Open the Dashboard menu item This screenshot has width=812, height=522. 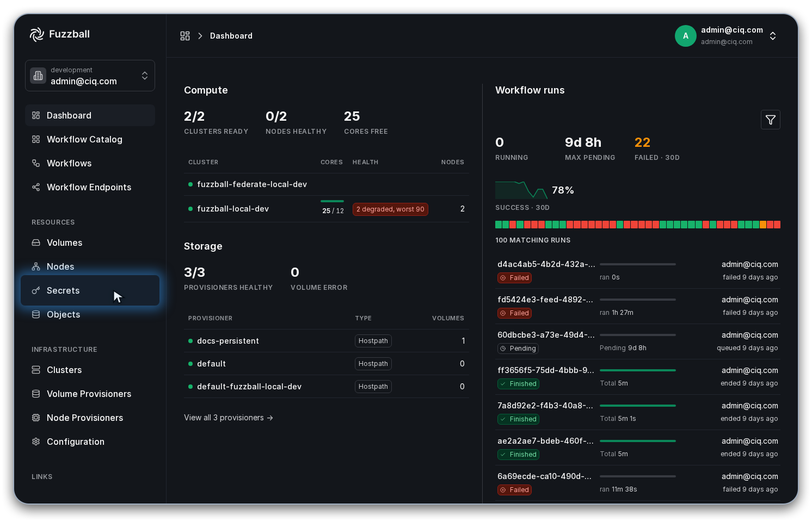(90, 115)
